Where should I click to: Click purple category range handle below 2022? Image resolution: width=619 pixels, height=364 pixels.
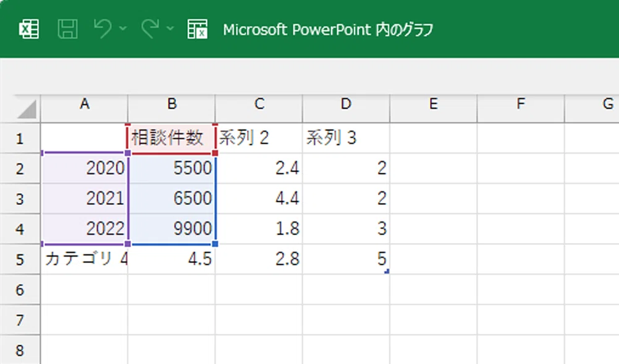127,244
